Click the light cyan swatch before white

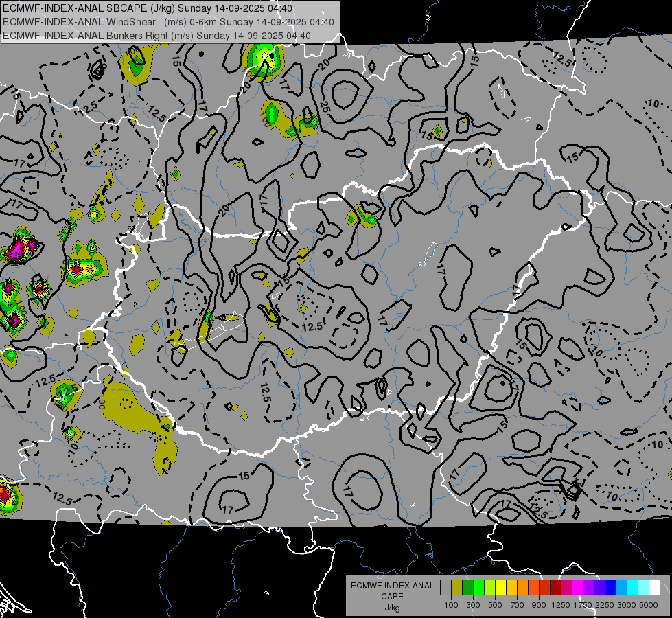tap(644, 588)
